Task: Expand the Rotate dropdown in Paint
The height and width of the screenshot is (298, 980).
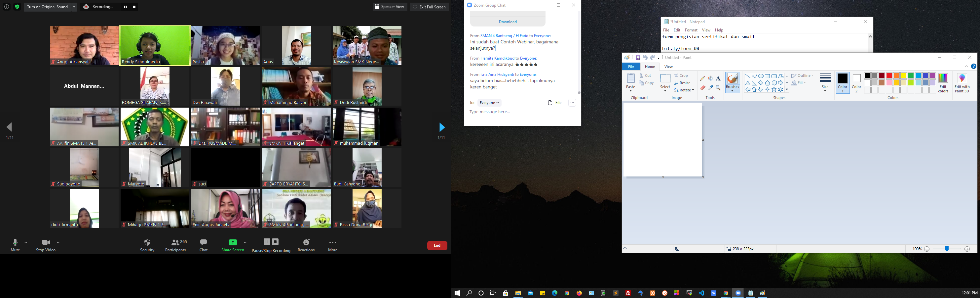Action: coord(684,90)
